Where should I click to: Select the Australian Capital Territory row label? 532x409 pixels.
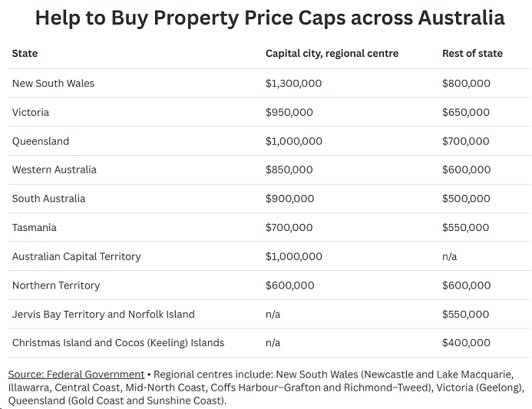point(76,256)
